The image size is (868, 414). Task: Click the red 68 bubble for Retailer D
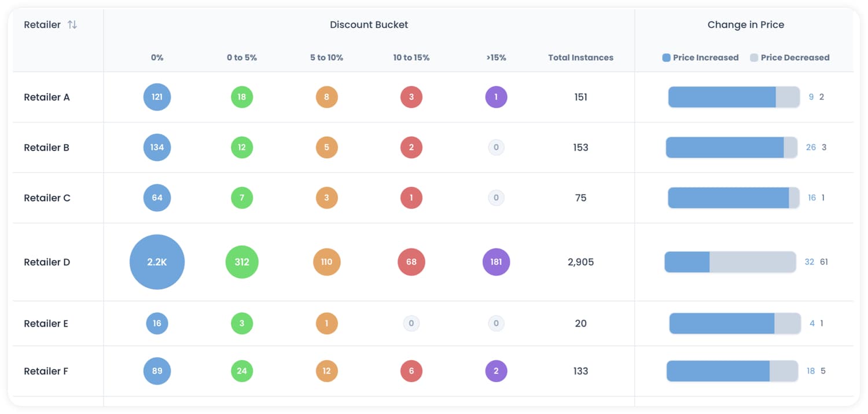coord(411,262)
